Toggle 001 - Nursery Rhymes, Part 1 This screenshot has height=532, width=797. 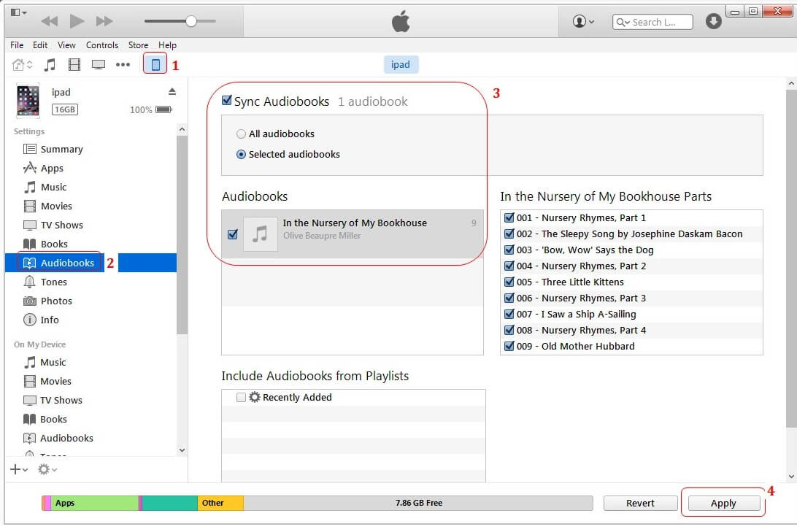pyautogui.click(x=509, y=217)
